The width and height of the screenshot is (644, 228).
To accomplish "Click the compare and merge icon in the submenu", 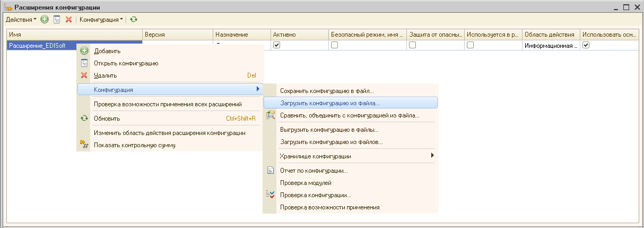I will coord(271,115).
